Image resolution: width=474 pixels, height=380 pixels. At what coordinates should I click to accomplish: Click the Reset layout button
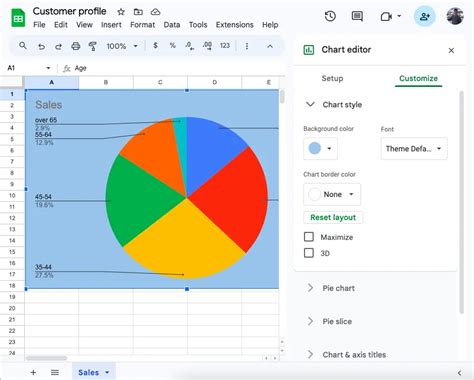coord(333,217)
